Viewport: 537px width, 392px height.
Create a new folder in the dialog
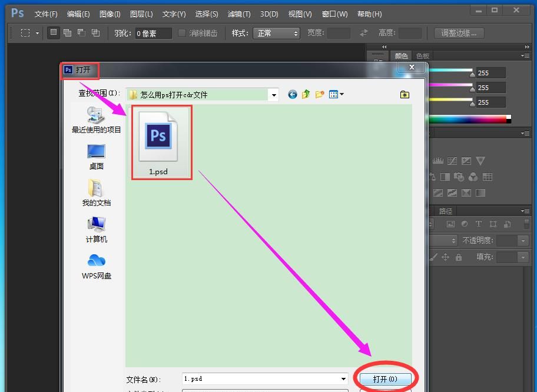click(320, 94)
